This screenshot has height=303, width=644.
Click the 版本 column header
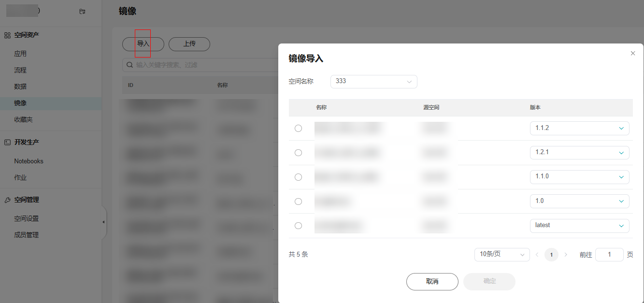click(x=535, y=107)
